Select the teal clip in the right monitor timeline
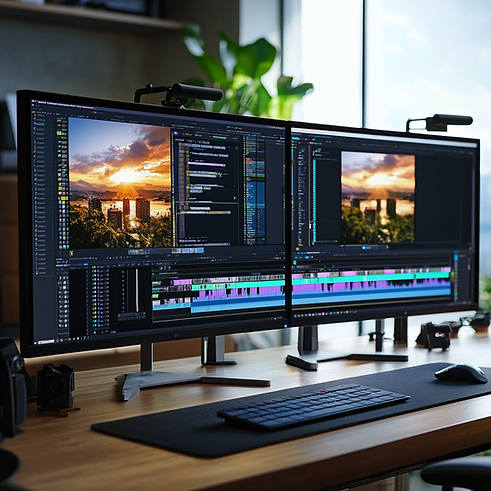The width and height of the screenshot is (491, 491). (x=371, y=278)
